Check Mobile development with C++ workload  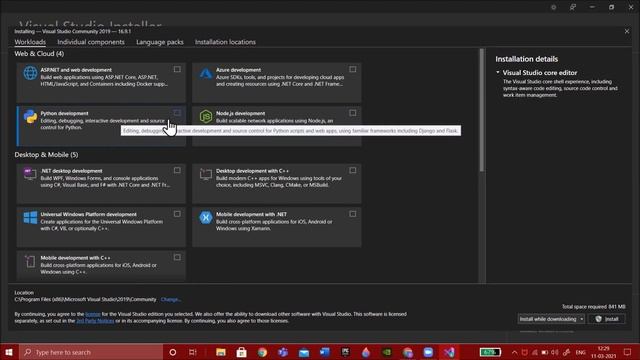[x=177, y=257]
